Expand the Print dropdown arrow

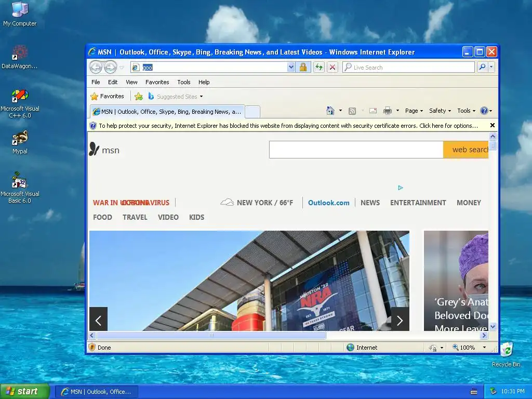coord(397,111)
